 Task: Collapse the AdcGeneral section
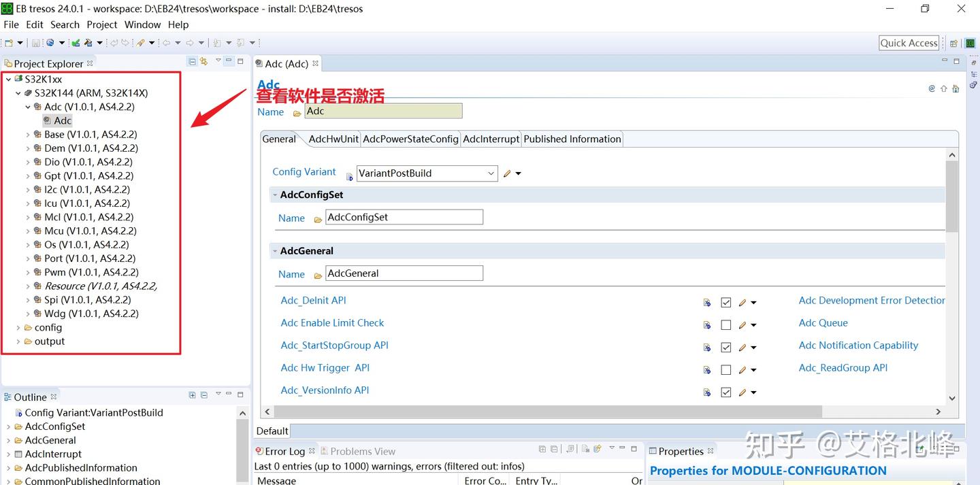pyautogui.click(x=275, y=251)
